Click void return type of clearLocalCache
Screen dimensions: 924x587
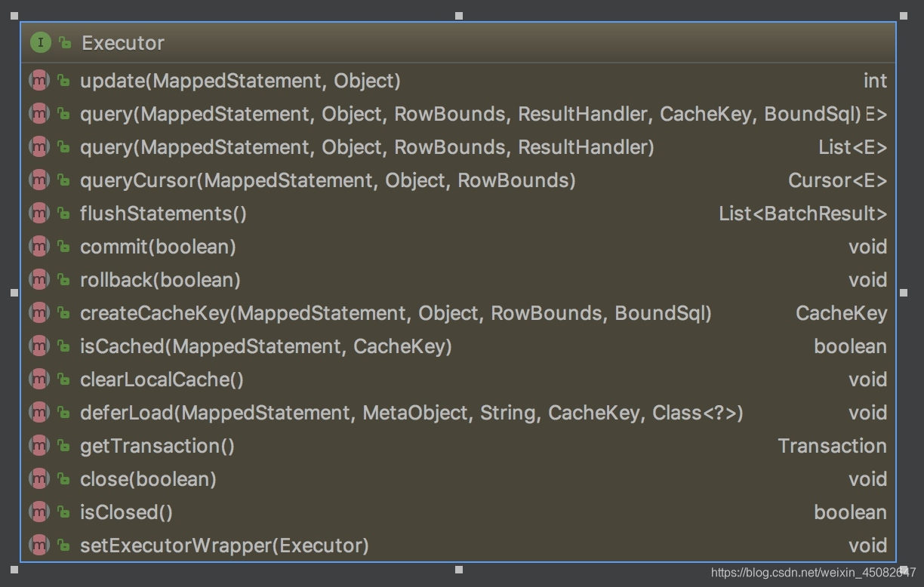pyautogui.click(x=868, y=380)
